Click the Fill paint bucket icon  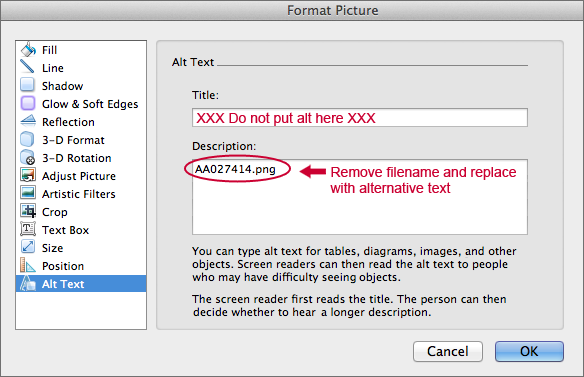point(28,49)
